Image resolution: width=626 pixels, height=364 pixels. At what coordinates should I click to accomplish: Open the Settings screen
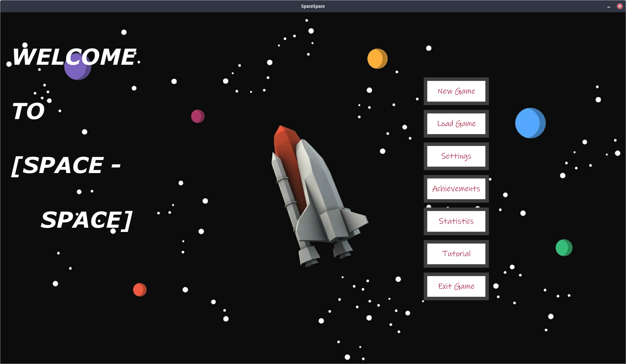(456, 156)
